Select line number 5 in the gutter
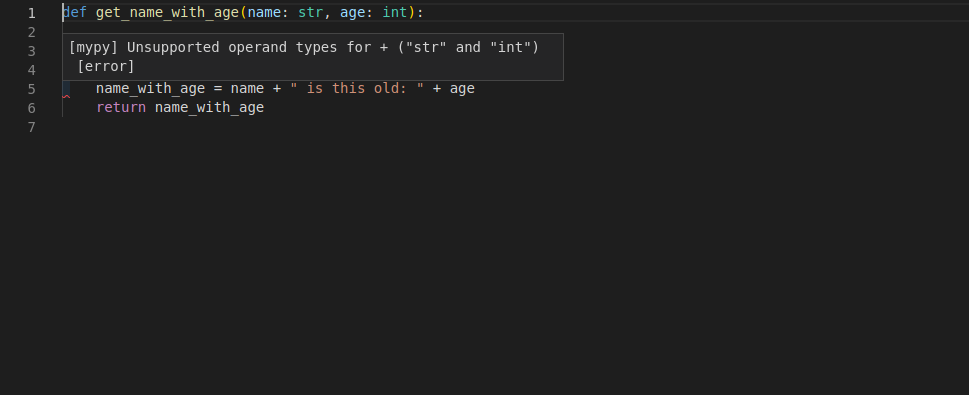This screenshot has width=969, height=395. [x=32, y=89]
